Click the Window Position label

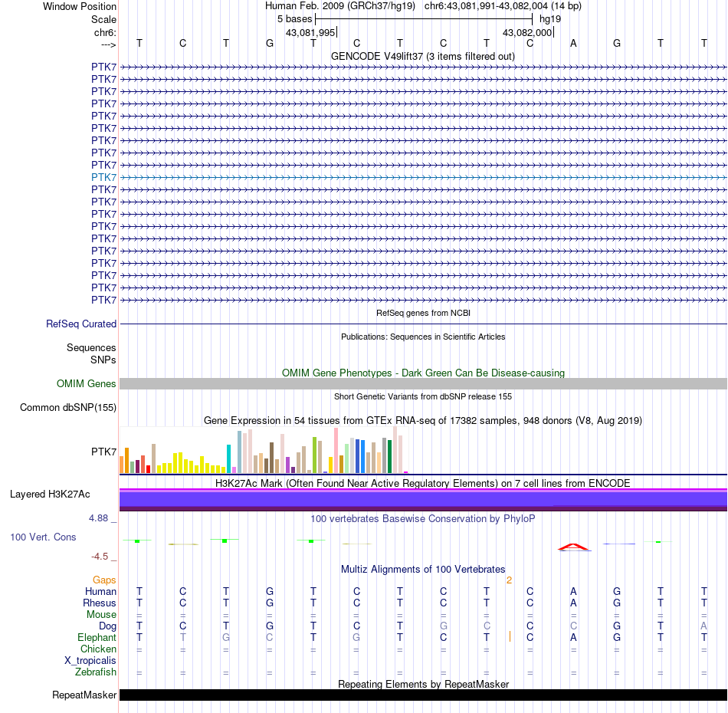tap(80, 6)
